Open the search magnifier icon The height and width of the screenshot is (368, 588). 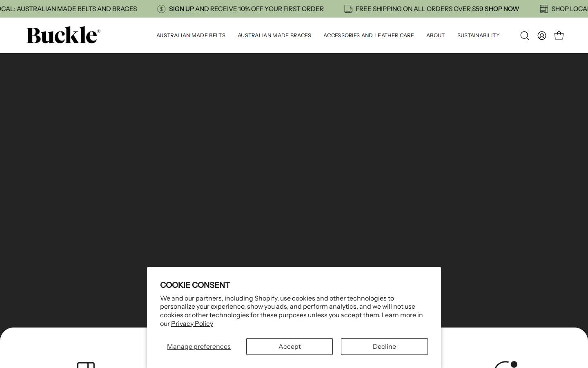(525, 36)
